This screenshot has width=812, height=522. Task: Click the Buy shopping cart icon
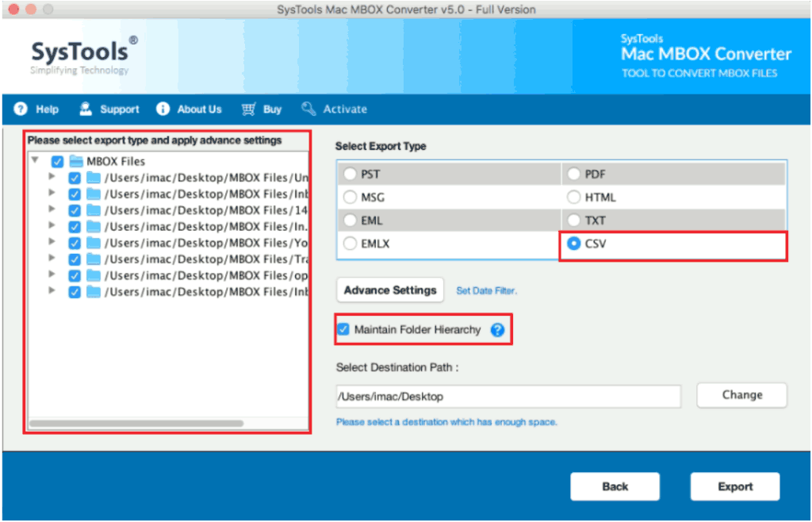[248, 109]
